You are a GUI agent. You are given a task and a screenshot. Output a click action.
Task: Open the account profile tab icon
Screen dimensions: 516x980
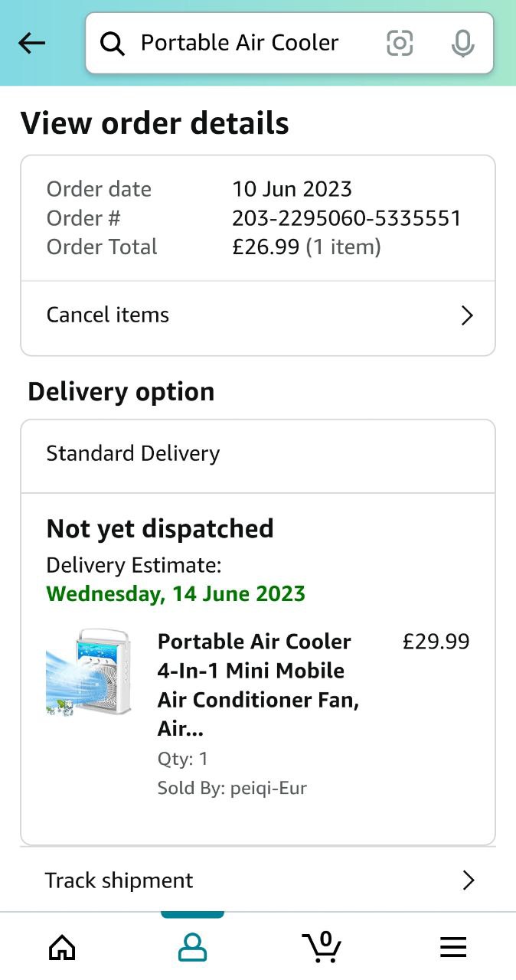pos(192,947)
